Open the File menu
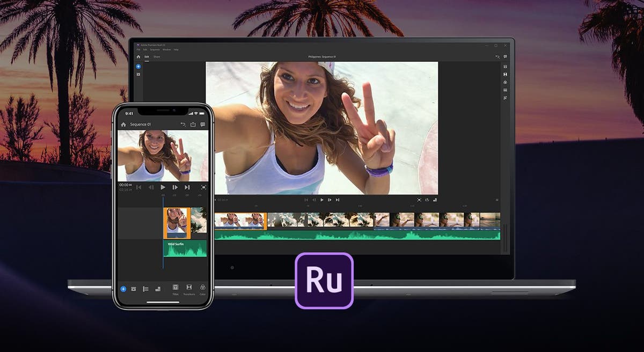 (138, 49)
